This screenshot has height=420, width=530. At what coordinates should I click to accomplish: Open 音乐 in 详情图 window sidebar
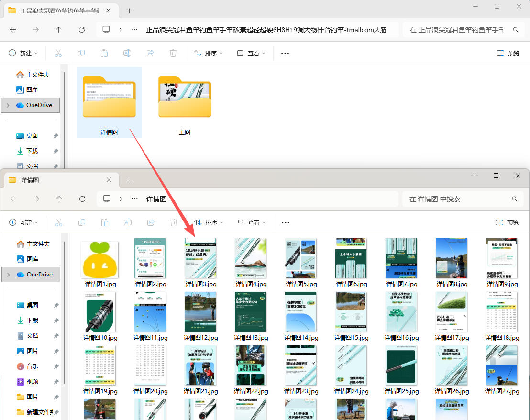point(28,366)
